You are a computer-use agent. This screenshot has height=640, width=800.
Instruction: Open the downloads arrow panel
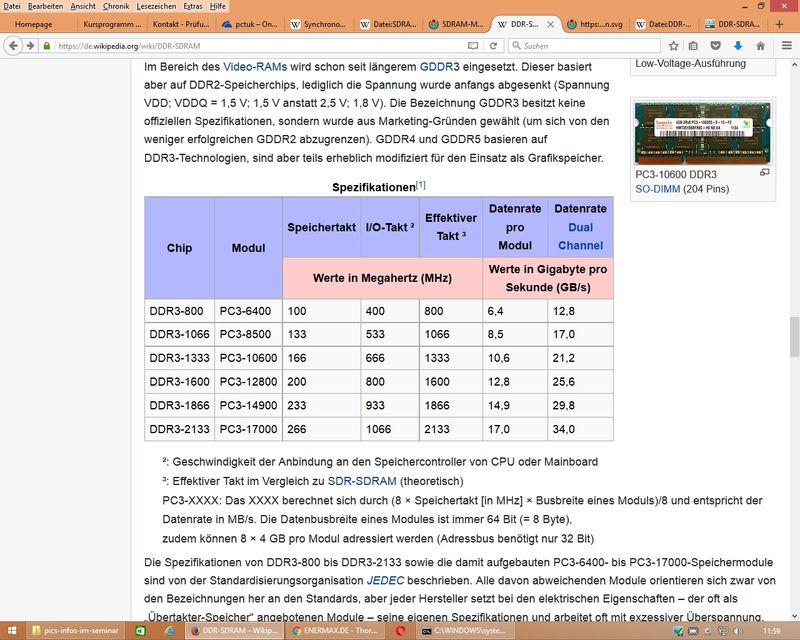[x=737, y=46]
